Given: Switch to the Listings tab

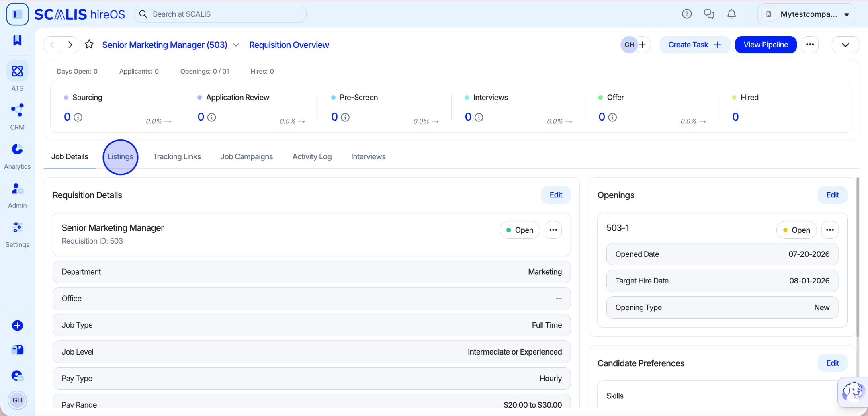Looking at the screenshot, I should click(x=121, y=156).
